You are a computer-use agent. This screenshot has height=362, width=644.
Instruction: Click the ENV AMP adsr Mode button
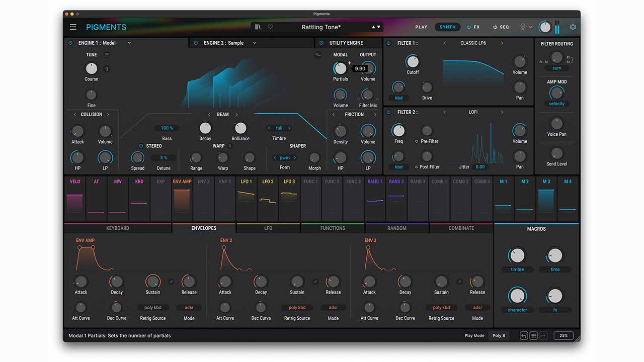[x=189, y=308]
